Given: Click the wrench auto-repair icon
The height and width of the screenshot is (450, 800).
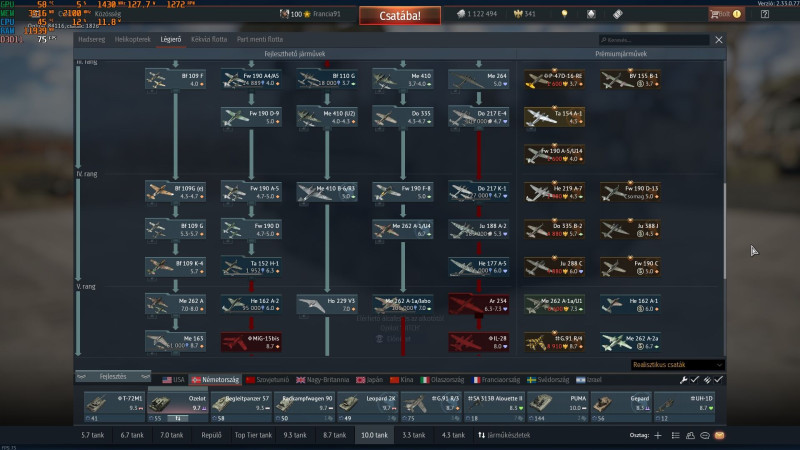Looking at the screenshot, I should pos(684,380).
